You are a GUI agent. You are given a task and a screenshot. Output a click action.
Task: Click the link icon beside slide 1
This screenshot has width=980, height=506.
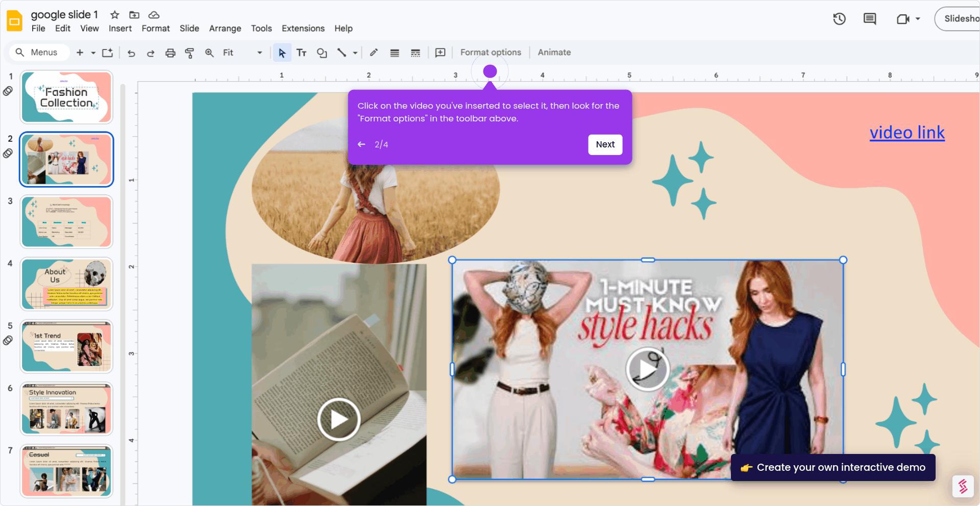tap(8, 91)
